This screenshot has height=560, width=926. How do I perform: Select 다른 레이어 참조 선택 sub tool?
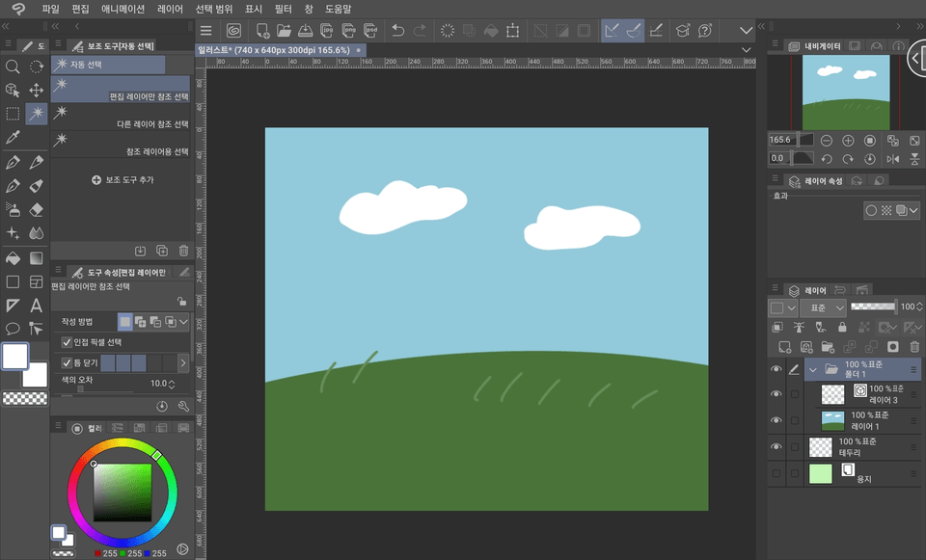point(121,124)
